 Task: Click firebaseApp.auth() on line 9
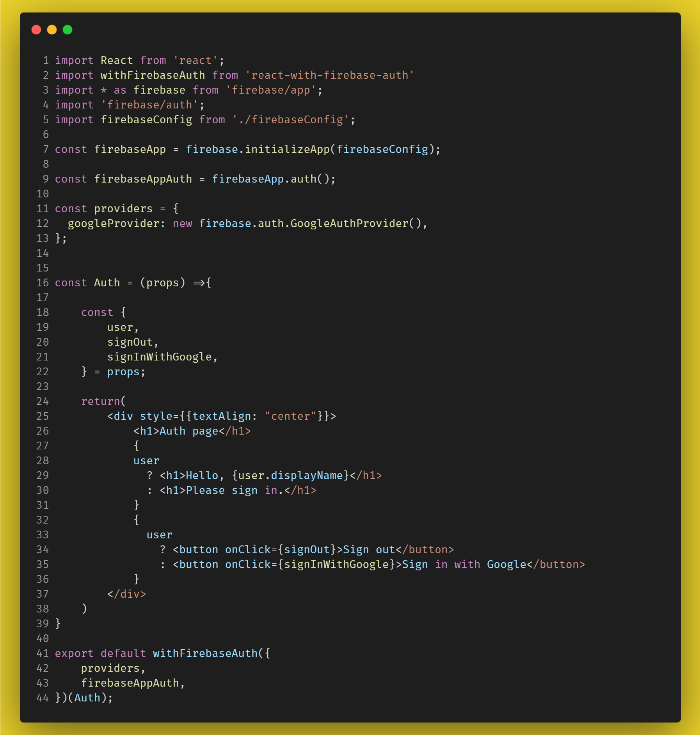(274, 179)
